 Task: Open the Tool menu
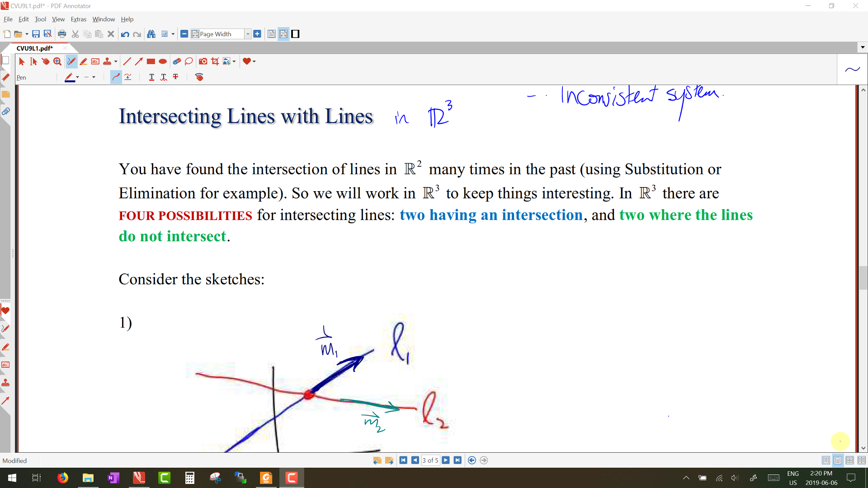[40, 19]
